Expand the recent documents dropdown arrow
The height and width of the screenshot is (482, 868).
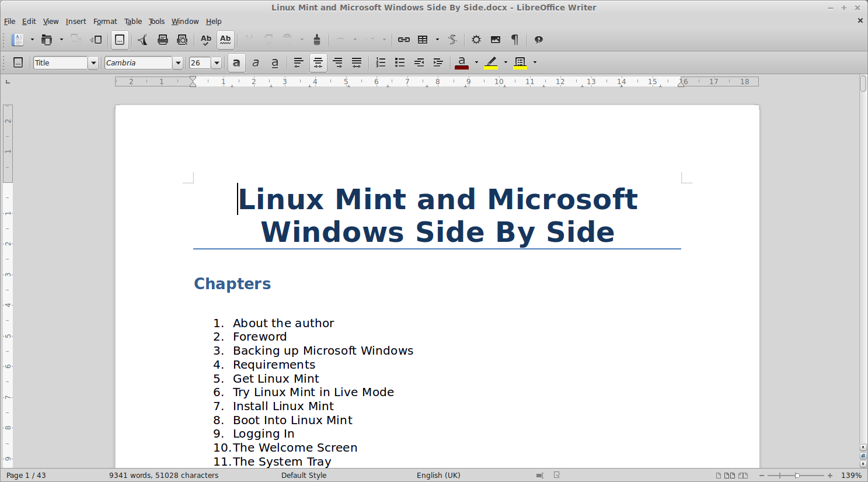(x=61, y=40)
